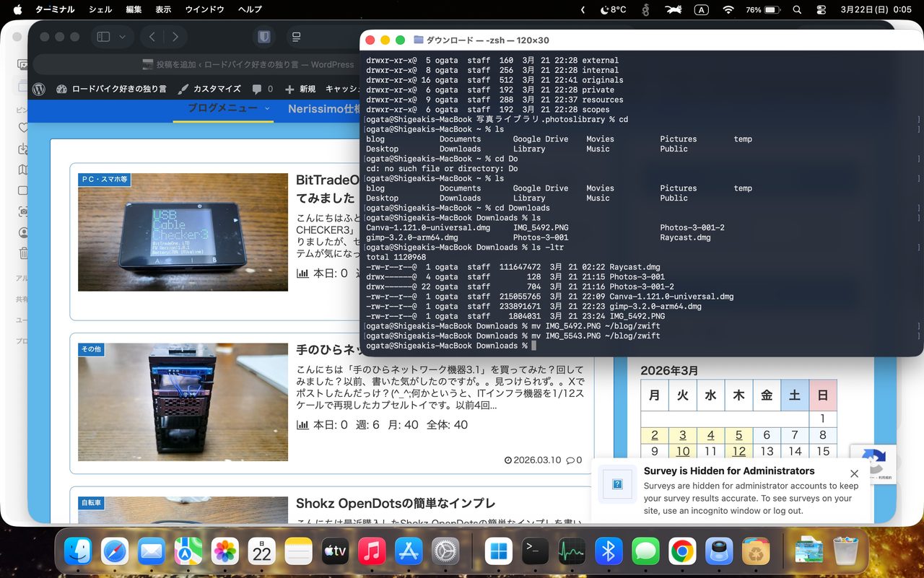Click the Safari back arrow
This screenshot has width=924, height=578.
pos(152,37)
